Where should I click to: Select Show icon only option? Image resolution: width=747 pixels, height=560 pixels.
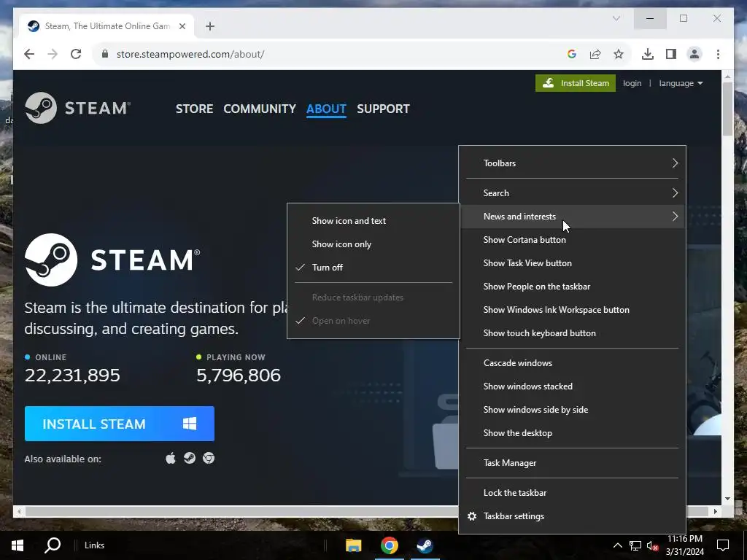373,244
